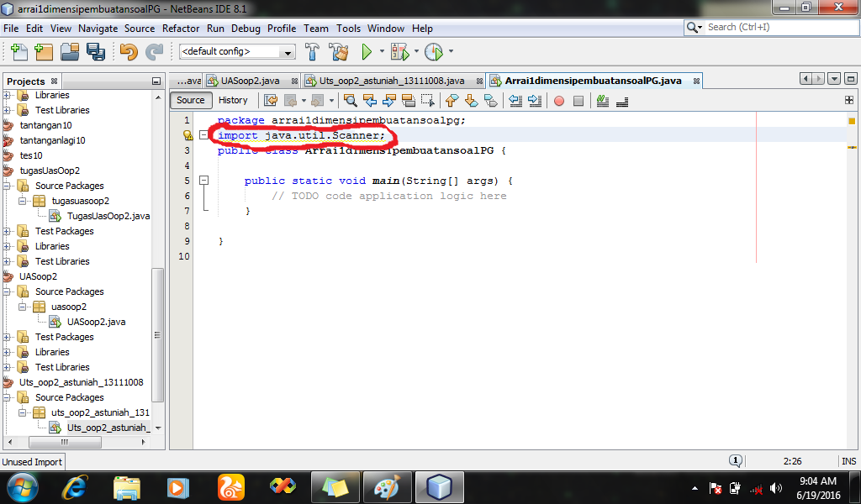Image resolution: width=861 pixels, height=504 pixels.
Task: Open the default config dropdown
Action: tap(288, 51)
